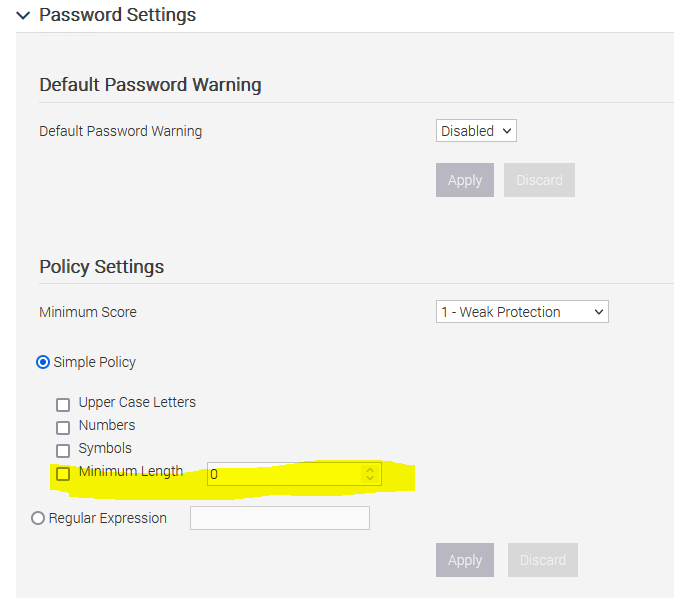Focus the Regular Expression text box

tap(279, 518)
